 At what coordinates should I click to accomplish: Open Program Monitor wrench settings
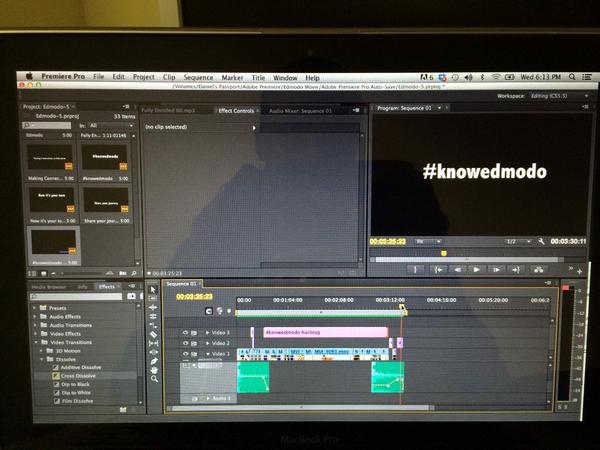(x=541, y=241)
